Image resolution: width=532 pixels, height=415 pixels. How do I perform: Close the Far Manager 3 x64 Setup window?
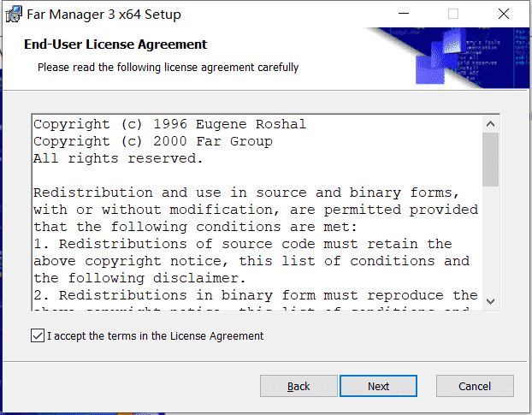pos(504,14)
